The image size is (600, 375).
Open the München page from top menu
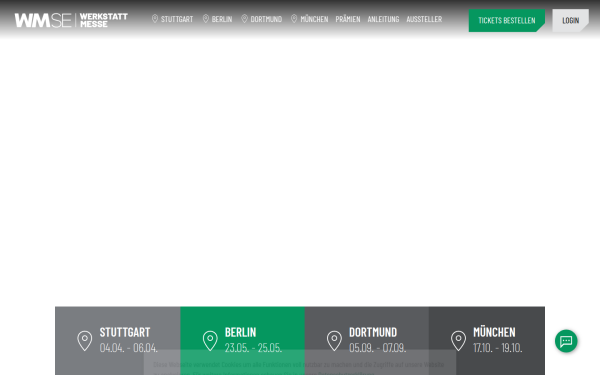pos(314,19)
